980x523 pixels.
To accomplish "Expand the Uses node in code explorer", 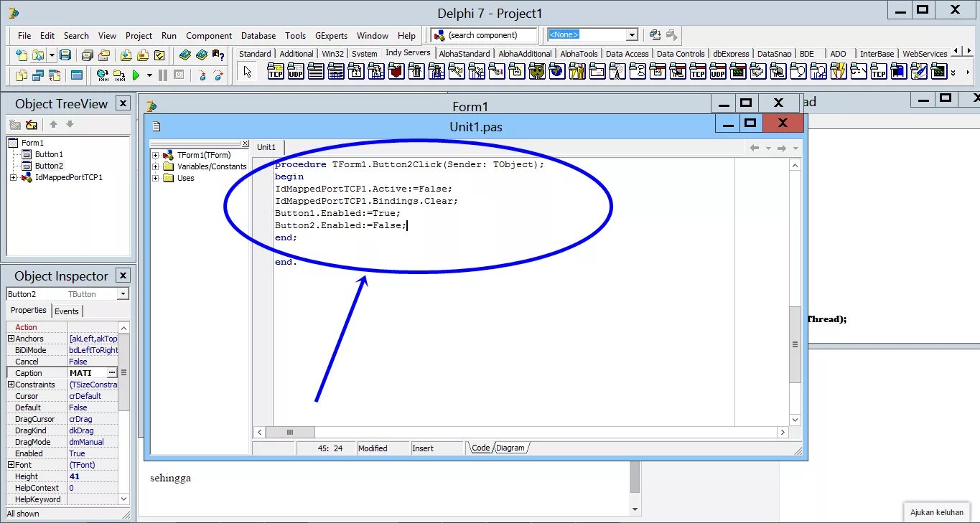I will point(155,178).
